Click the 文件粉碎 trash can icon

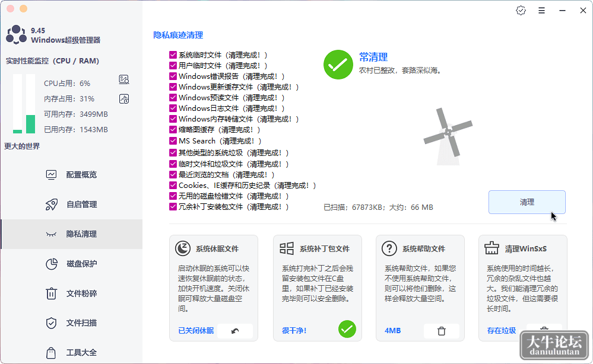coord(51,293)
